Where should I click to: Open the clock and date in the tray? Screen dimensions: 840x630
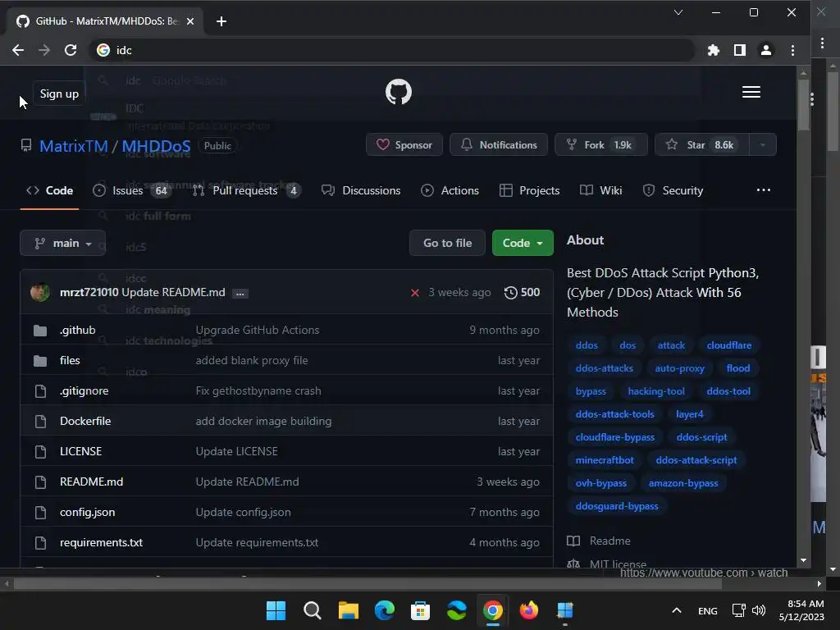click(801, 610)
